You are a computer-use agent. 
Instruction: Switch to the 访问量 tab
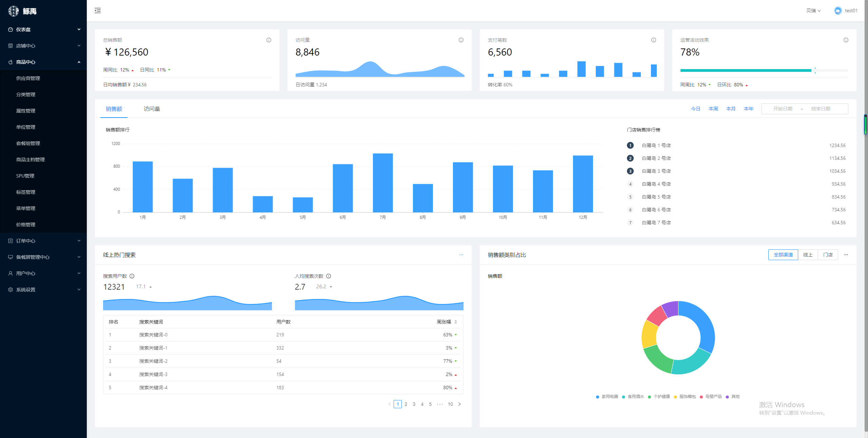point(152,109)
